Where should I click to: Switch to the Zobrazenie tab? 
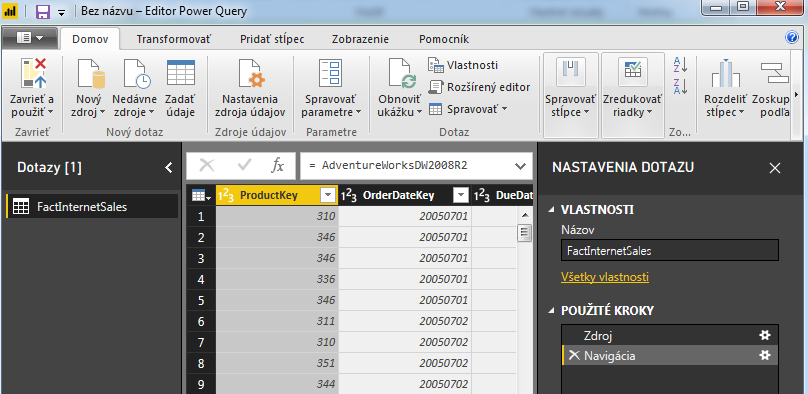(360, 39)
